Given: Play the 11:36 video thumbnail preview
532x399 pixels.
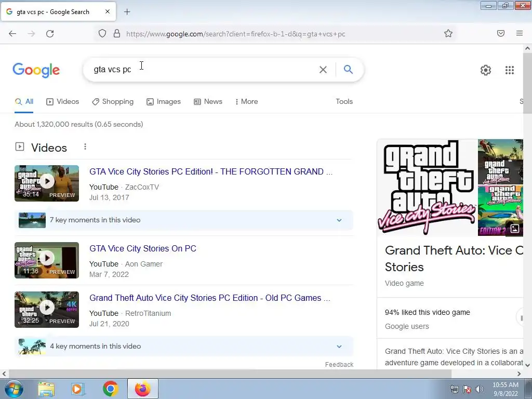Looking at the screenshot, I should [47, 260].
